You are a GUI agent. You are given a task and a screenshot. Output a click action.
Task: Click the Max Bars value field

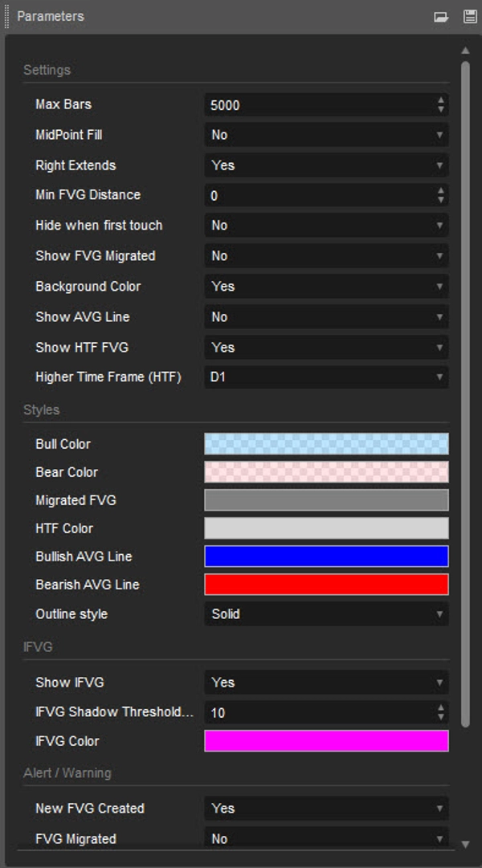coord(318,105)
